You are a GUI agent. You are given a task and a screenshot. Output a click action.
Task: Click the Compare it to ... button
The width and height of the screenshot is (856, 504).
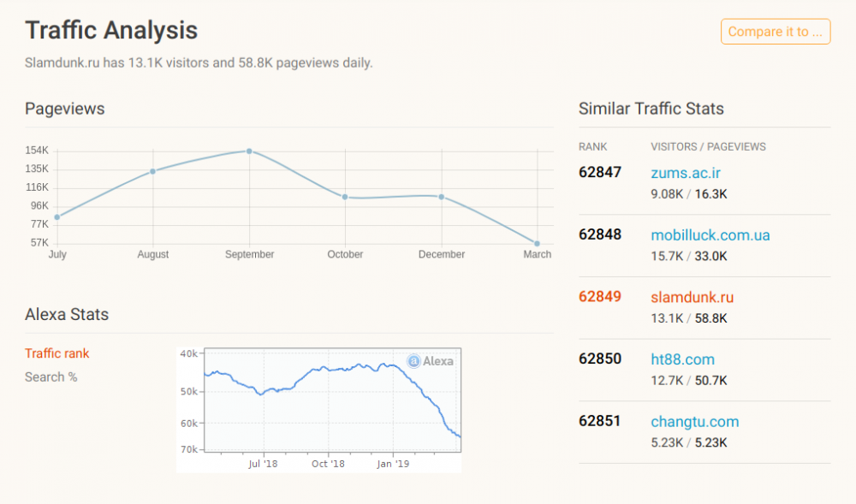(776, 32)
